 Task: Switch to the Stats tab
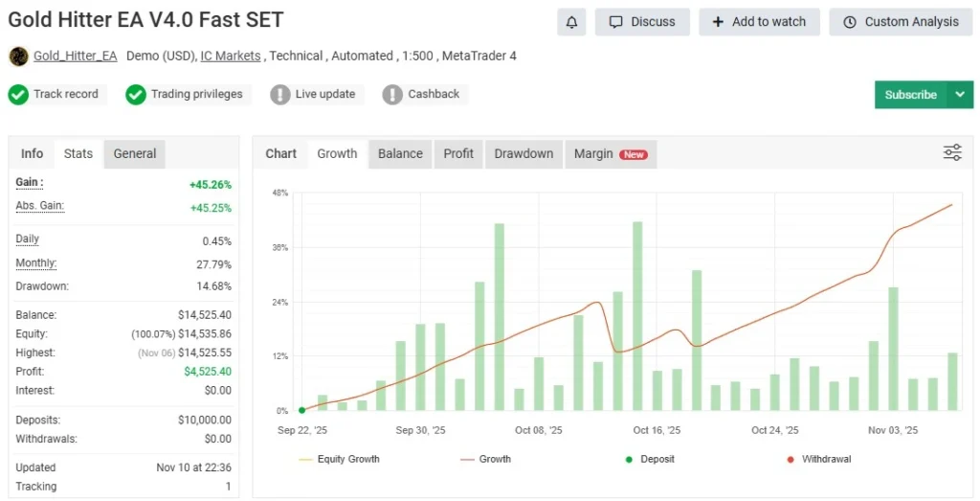[78, 153]
